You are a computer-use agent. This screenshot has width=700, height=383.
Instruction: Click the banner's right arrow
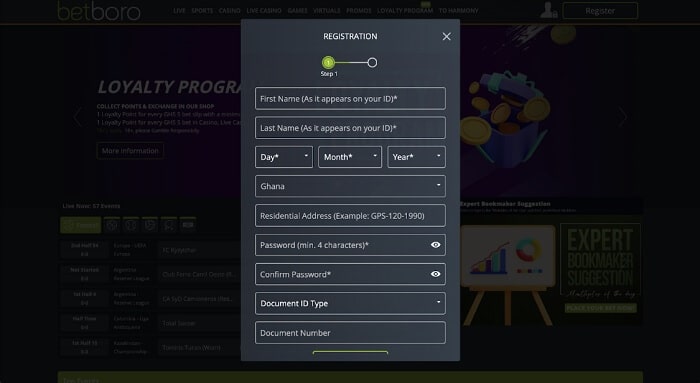click(622, 117)
